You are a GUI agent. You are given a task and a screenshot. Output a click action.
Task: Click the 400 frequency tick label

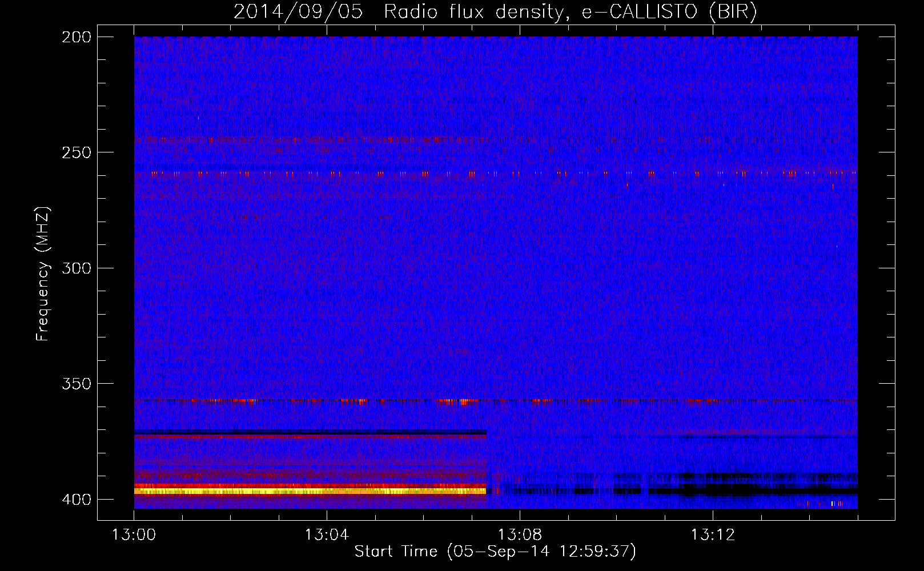point(76,500)
